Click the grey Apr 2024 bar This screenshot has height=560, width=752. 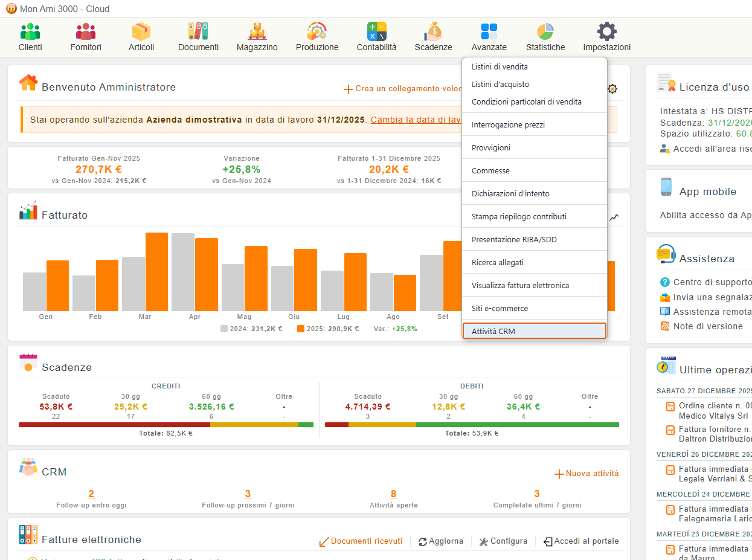(x=183, y=272)
